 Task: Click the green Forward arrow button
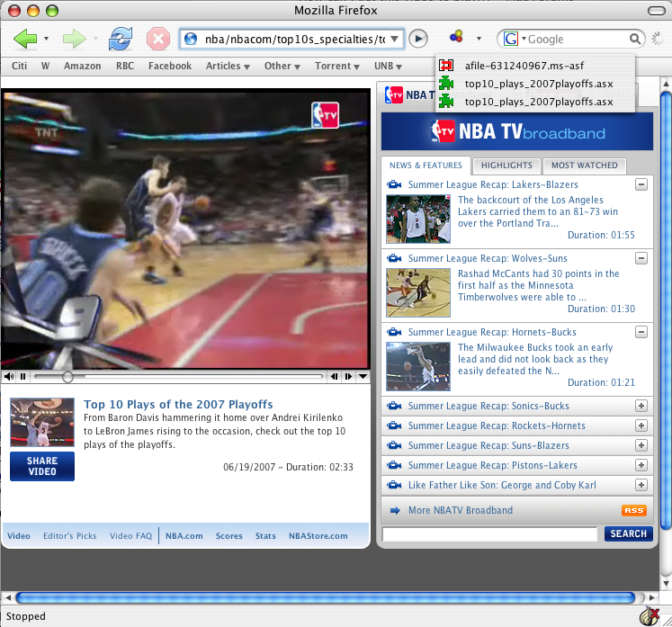click(x=74, y=39)
